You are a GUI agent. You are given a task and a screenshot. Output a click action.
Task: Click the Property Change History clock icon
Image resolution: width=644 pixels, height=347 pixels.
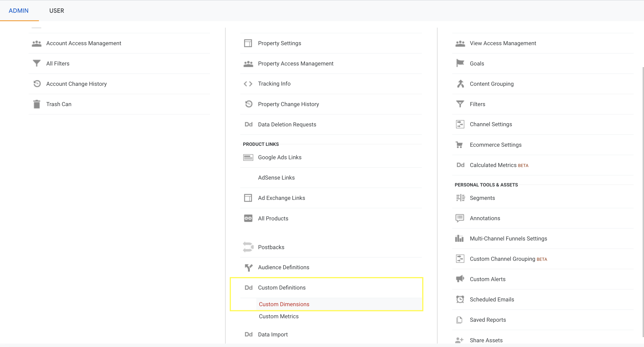pyautogui.click(x=248, y=104)
